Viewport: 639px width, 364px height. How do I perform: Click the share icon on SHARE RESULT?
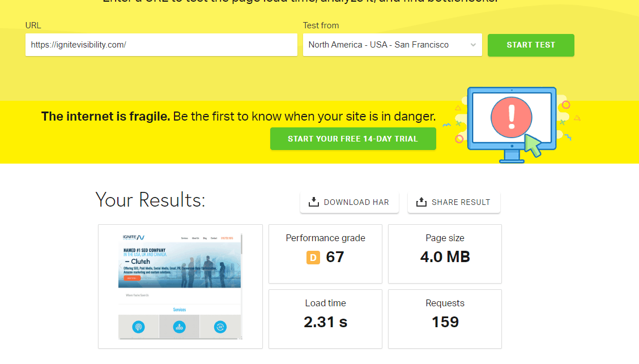pyautogui.click(x=421, y=201)
